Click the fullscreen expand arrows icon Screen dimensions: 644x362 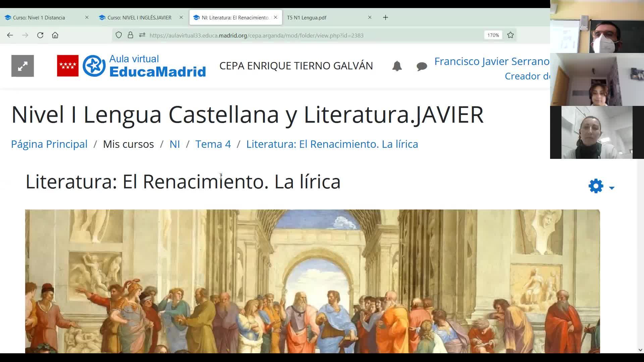[x=22, y=66]
